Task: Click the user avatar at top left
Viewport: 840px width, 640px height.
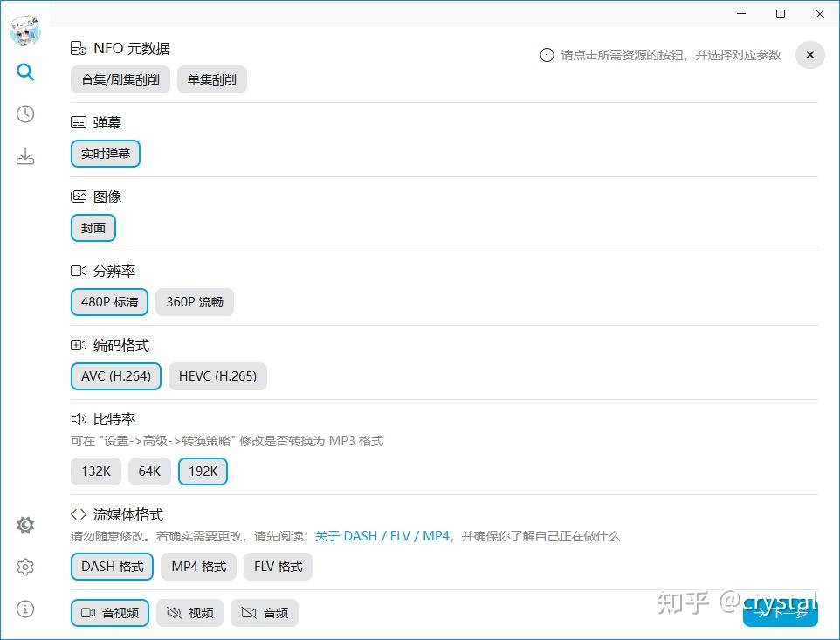Action: (24, 31)
